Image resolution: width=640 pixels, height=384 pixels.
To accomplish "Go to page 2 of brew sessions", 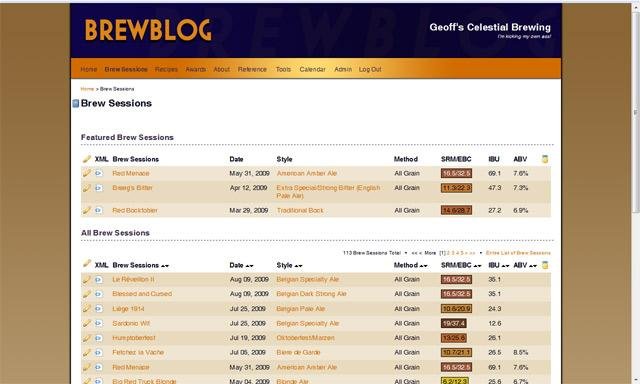I will [449, 253].
